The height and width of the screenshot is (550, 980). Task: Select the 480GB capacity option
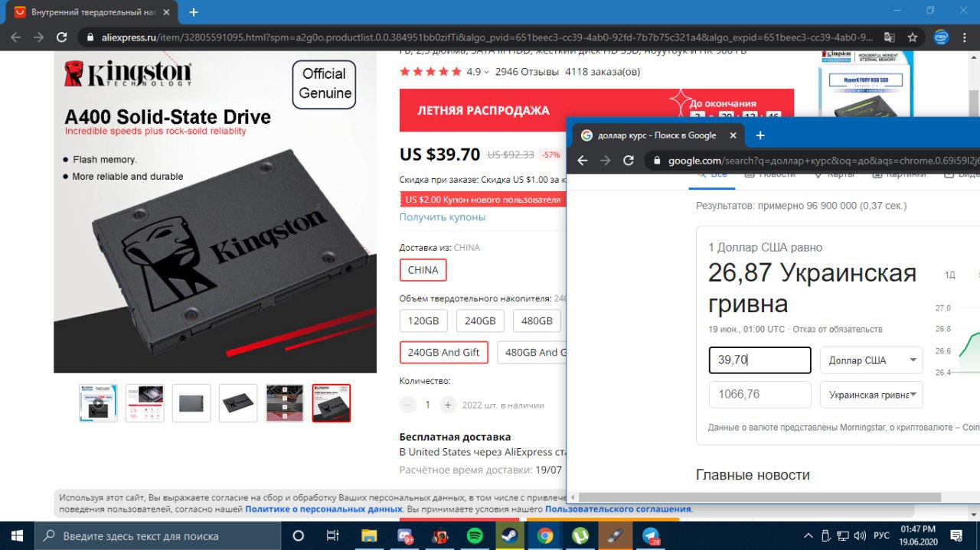click(x=537, y=321)
